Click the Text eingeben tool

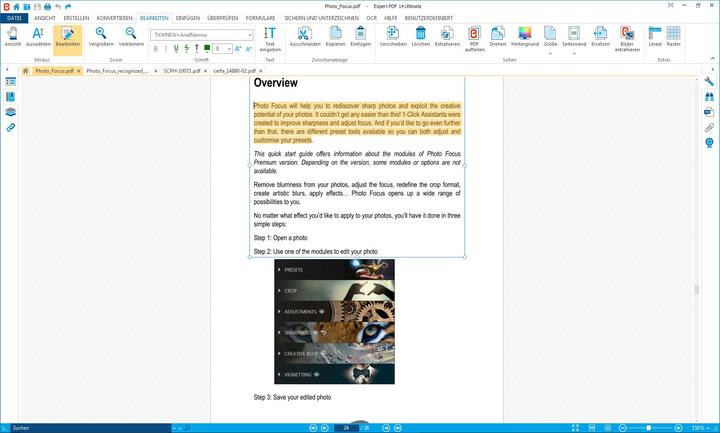pyautogui.click(x=270, y=39)
